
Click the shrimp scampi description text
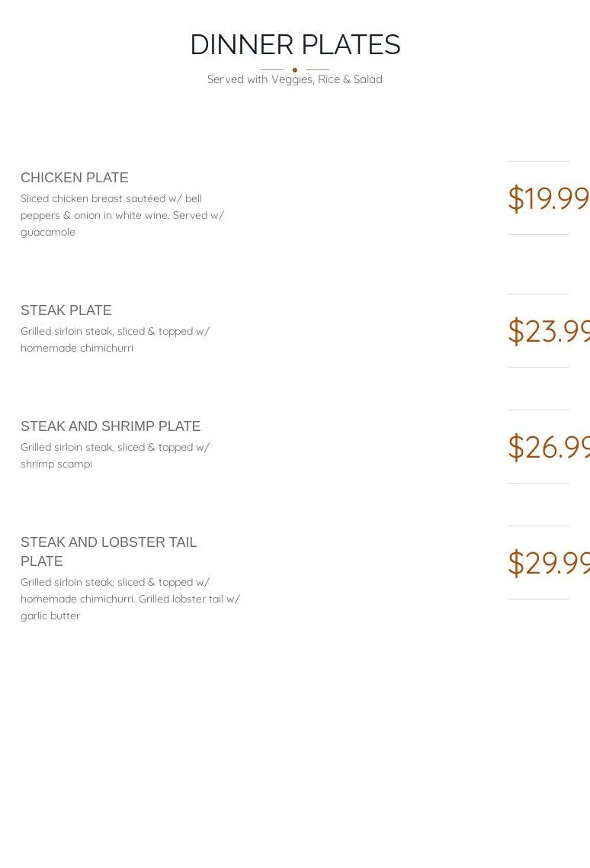click(115, 455)
